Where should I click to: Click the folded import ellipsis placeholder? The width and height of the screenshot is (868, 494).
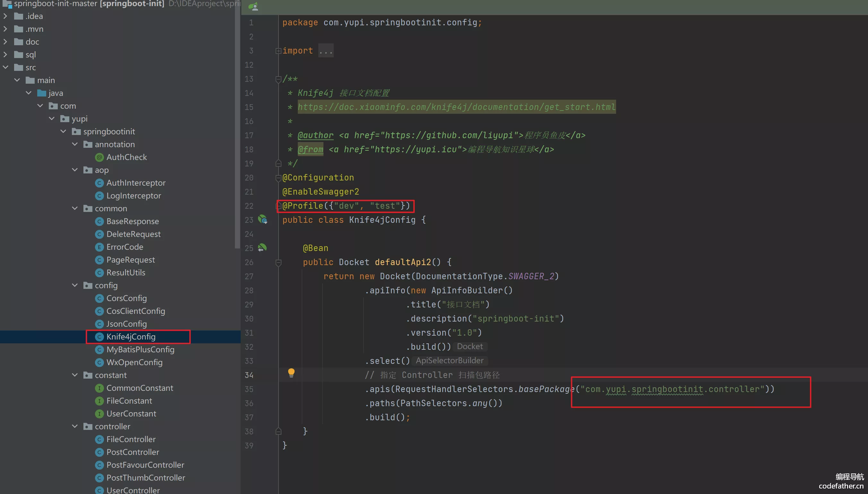click(326, 51)
